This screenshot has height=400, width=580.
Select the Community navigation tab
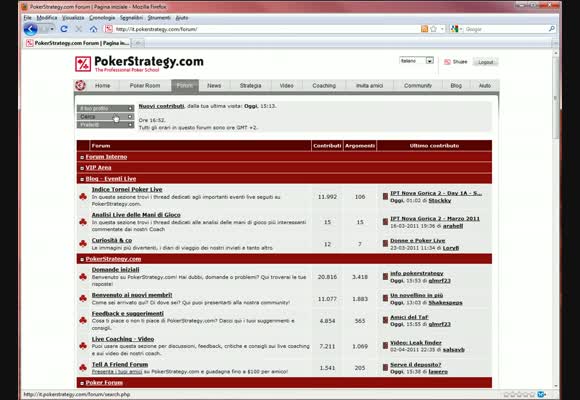pos(418,85)
